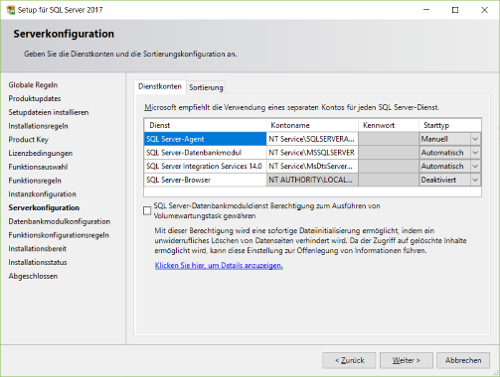Select Produktupdates step in sidebar
500x377 pixels.
35,99
